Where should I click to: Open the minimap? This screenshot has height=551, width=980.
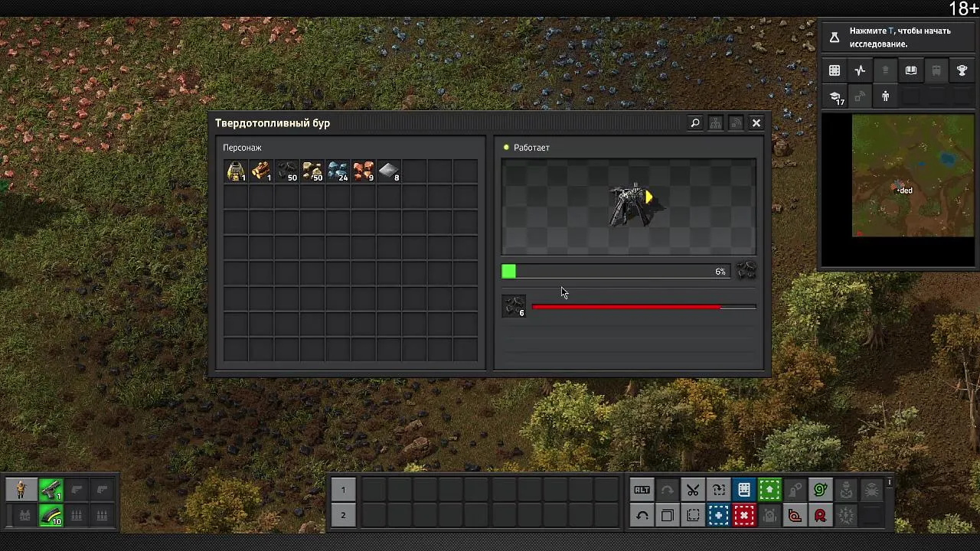897,191
